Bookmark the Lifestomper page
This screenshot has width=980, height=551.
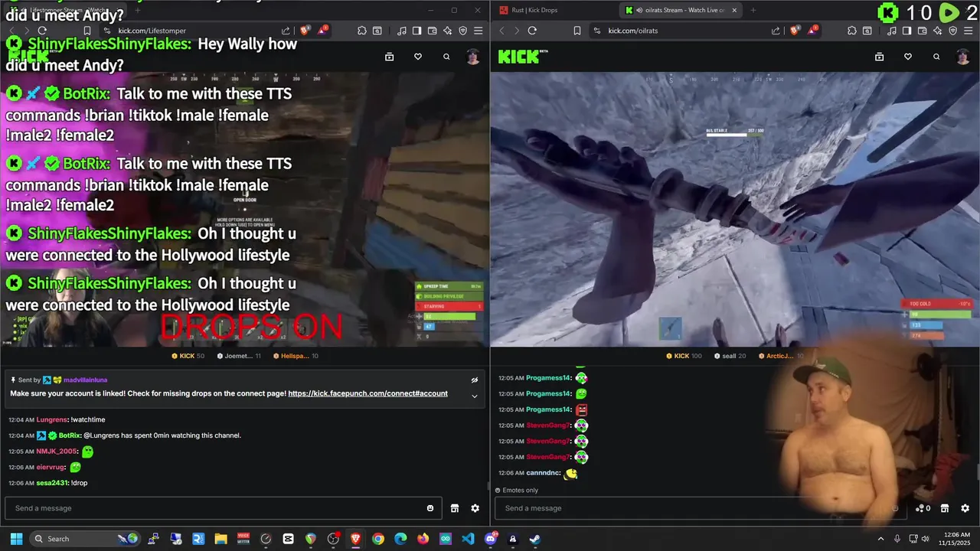tap(87, 31)
